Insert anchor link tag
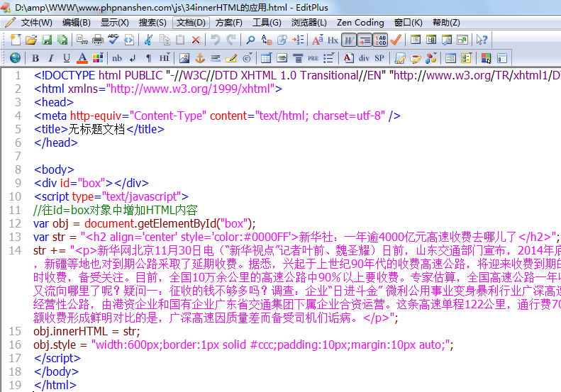Viewport: 561px width, 392px height. coord(199,58)
